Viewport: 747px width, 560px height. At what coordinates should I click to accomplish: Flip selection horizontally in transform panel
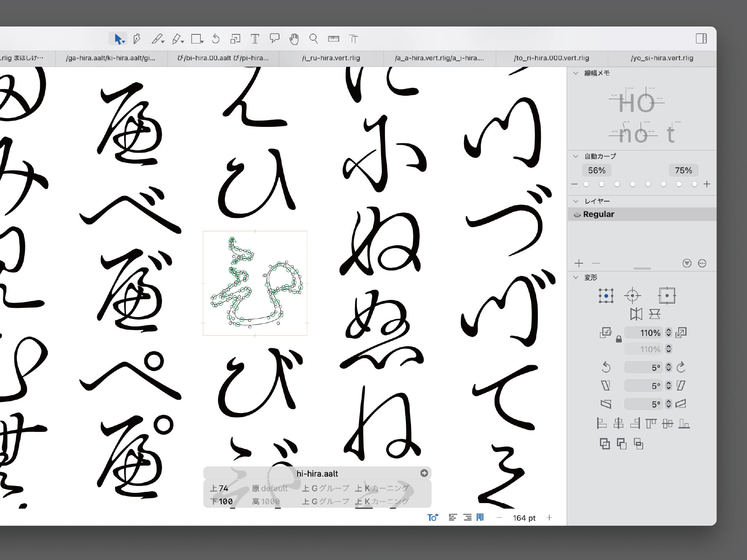click(636, 314)
